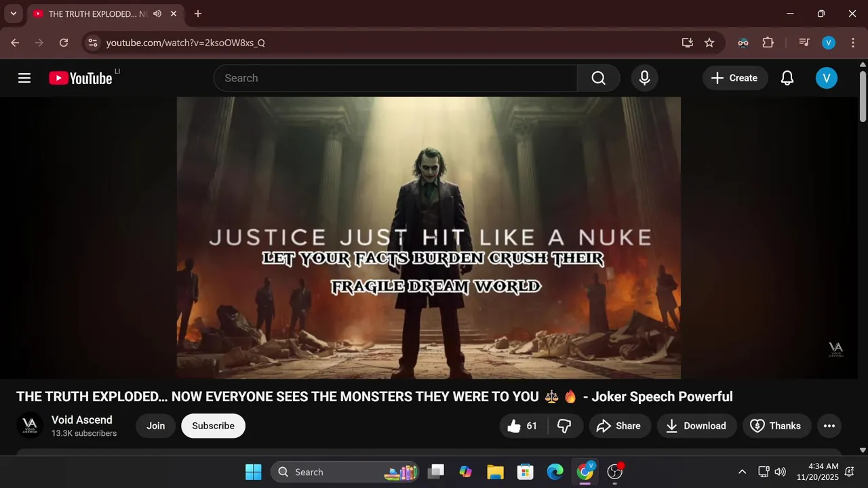868x488 pixels.
Task: Share the Joker speech video
Action: (x=618, y=426)
